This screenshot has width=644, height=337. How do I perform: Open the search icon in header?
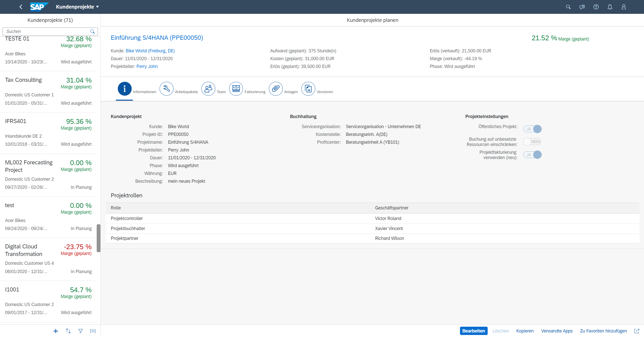coord(568,7)
